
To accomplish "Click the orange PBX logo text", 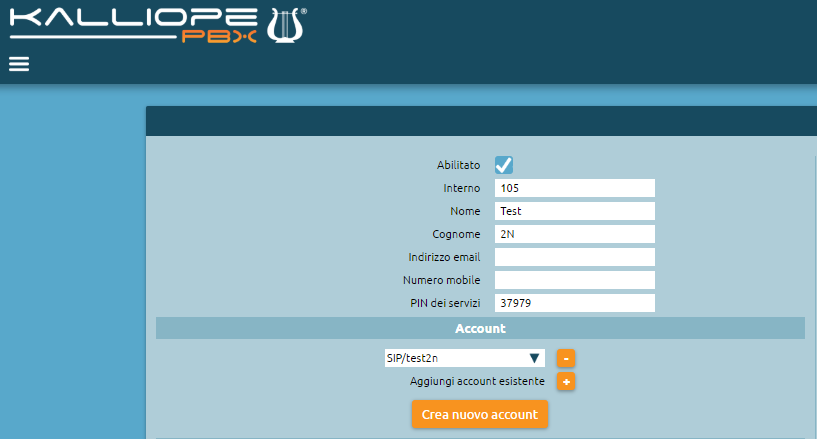I will [x=219, y=37].
